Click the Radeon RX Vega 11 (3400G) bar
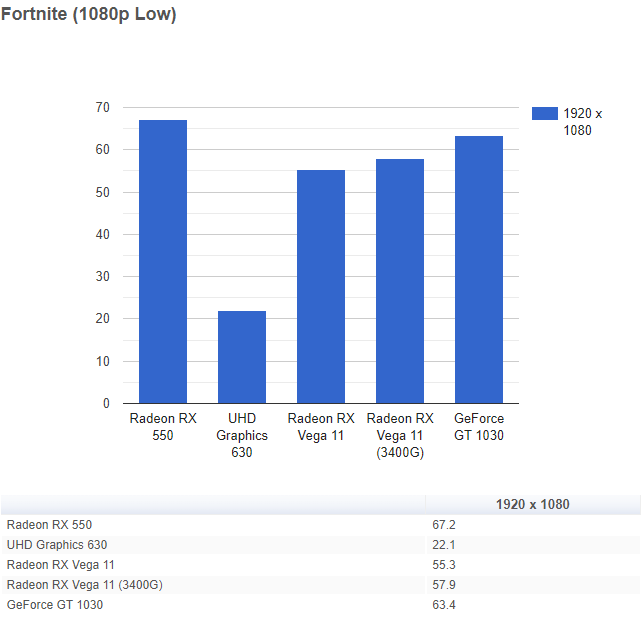Screen dimensions: 642x621 coord(400,281)
